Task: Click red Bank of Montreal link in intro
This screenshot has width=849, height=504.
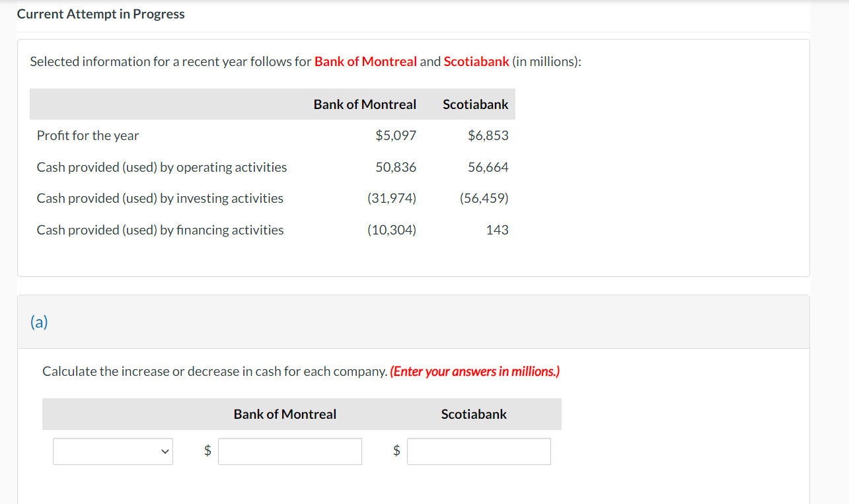Action: tap(365, 61)
